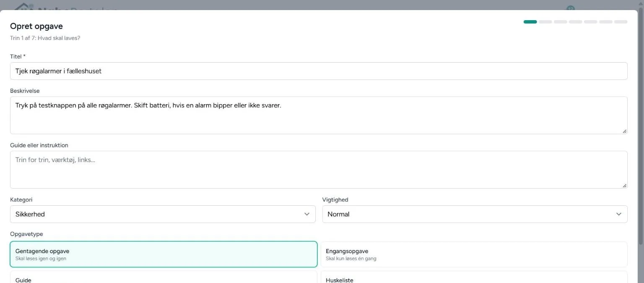
Task: Open the Vigtighed dropdown showing Normal
Action: coord(475,214)
